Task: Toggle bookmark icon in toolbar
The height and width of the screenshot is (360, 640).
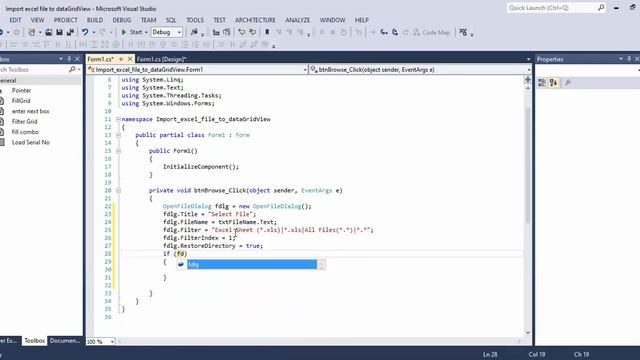Action: tap(267, 32)
